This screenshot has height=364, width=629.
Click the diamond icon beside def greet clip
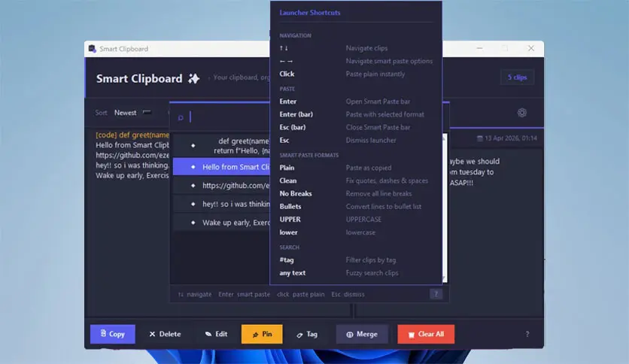point(193,145)
